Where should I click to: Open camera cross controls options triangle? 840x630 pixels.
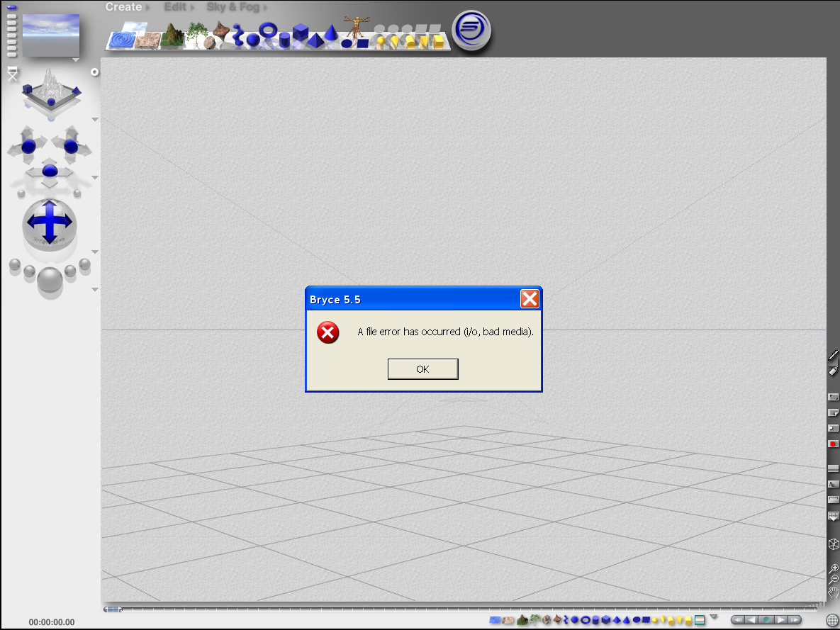[x=95, y=177]
